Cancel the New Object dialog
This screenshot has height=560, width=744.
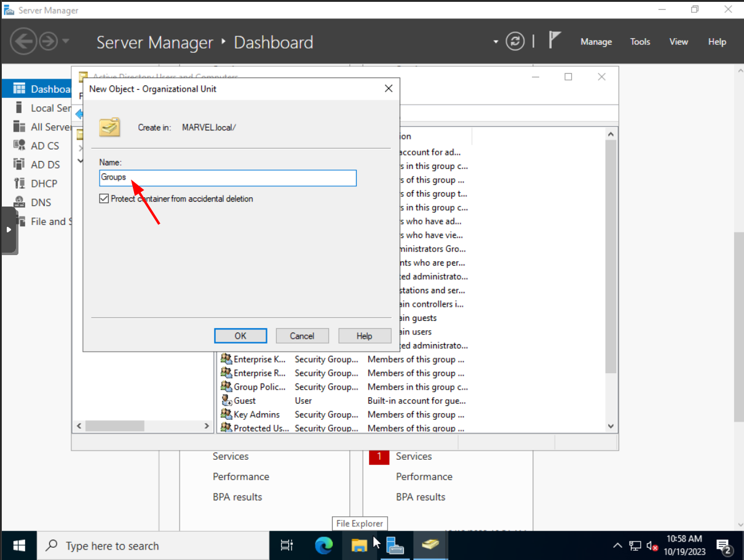302,336
